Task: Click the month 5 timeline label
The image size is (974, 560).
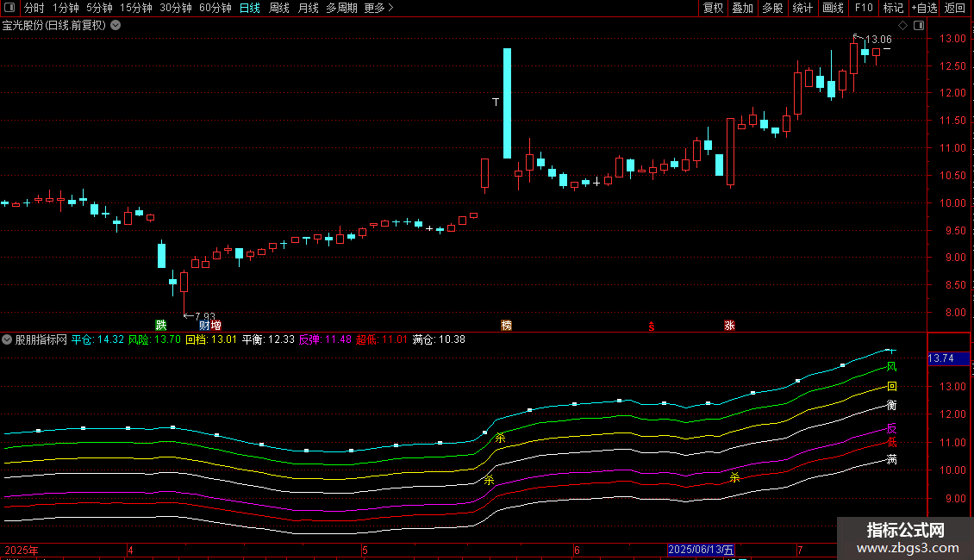Action: 365,550
